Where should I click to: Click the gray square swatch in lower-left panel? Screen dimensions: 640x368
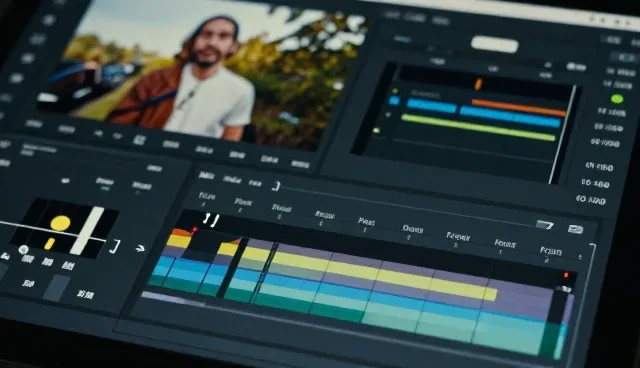56,288
